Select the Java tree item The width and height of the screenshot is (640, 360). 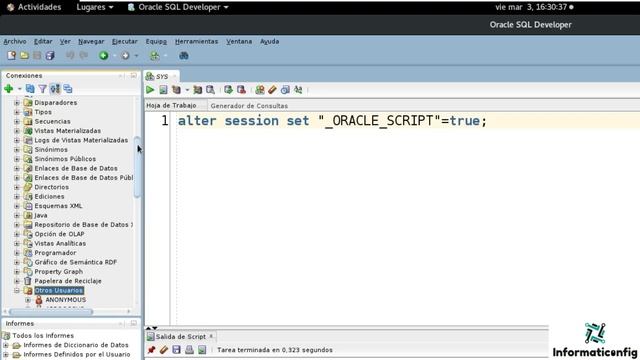pos(41,215)
